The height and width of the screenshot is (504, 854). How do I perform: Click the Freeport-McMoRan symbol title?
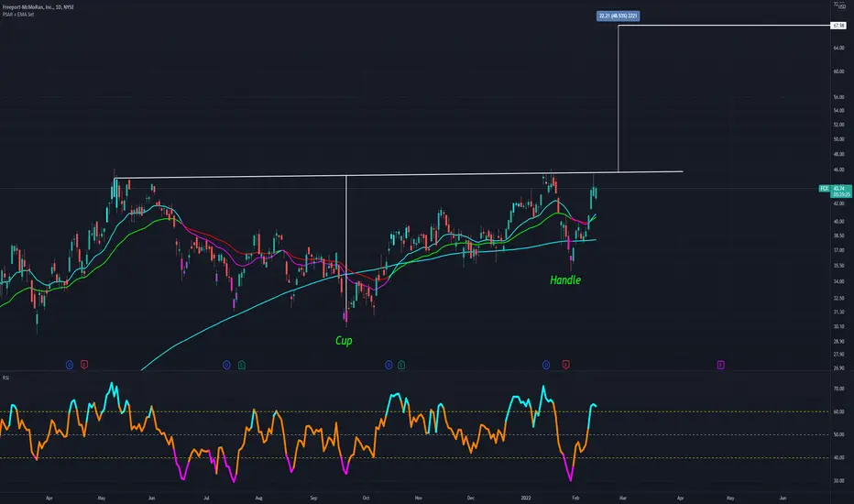pos(38,7)
